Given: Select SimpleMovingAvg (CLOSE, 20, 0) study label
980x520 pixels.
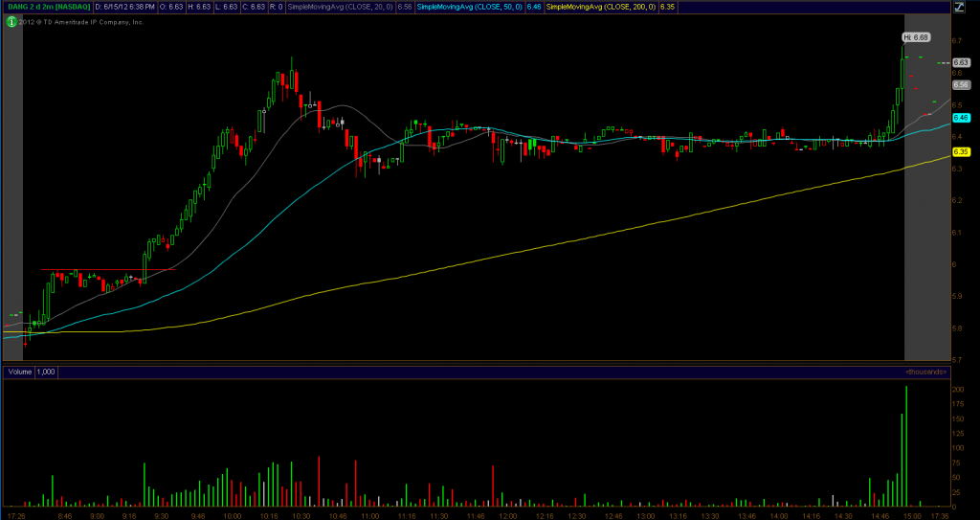Looking at the screenshot, I should tap(340, 8).
